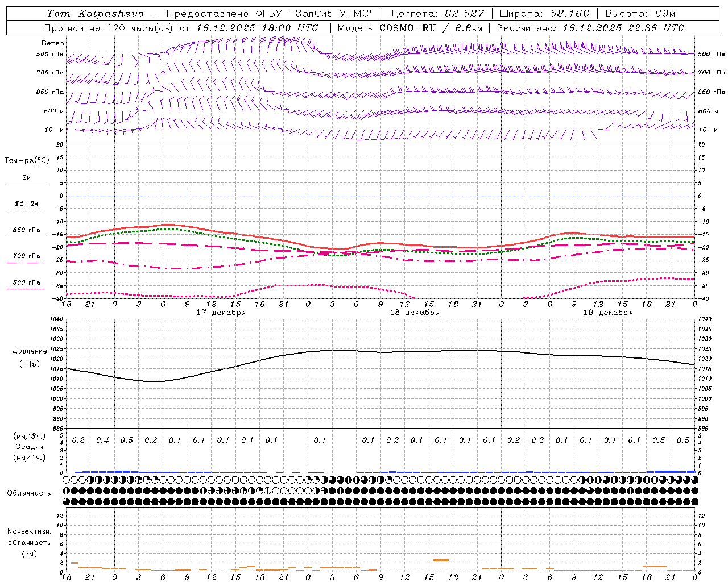Click the 'Td 2м' dew point legend label

(27, 203)
